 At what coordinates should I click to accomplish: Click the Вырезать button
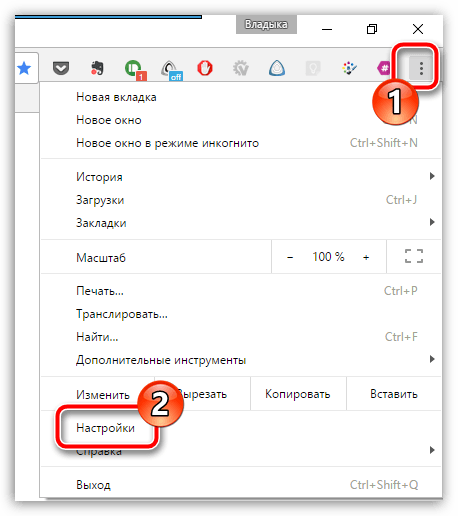click(202, 394)
